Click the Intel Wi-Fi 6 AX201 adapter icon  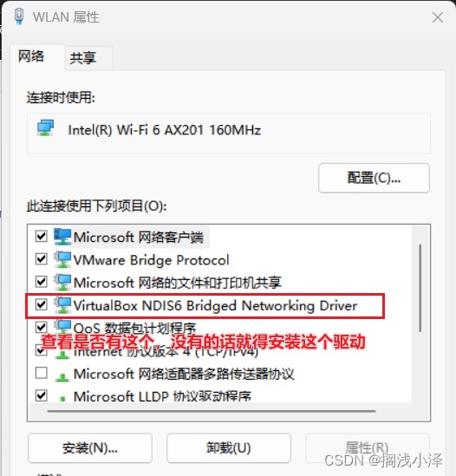coord(46,127)
